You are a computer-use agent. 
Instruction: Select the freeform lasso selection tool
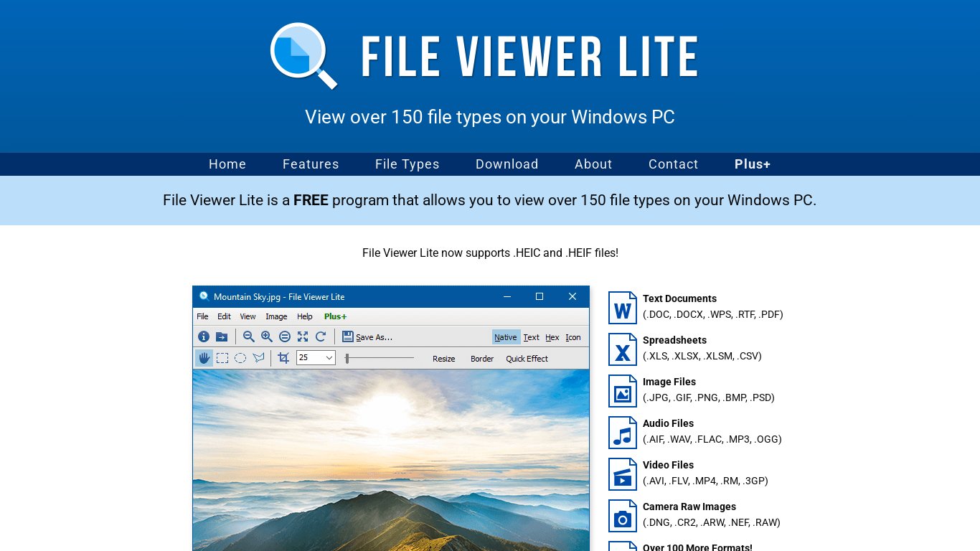pos(258,358)
